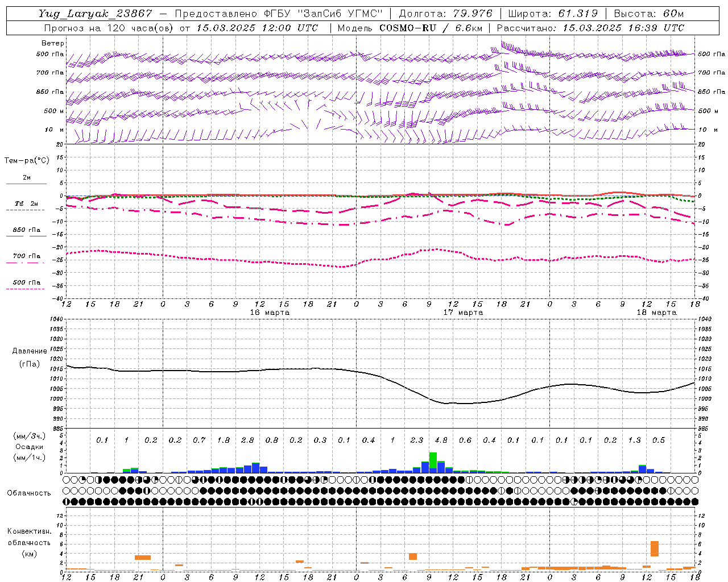Click the Давление pressure panel label
This screenshot has width=728, height=582.
30,351
